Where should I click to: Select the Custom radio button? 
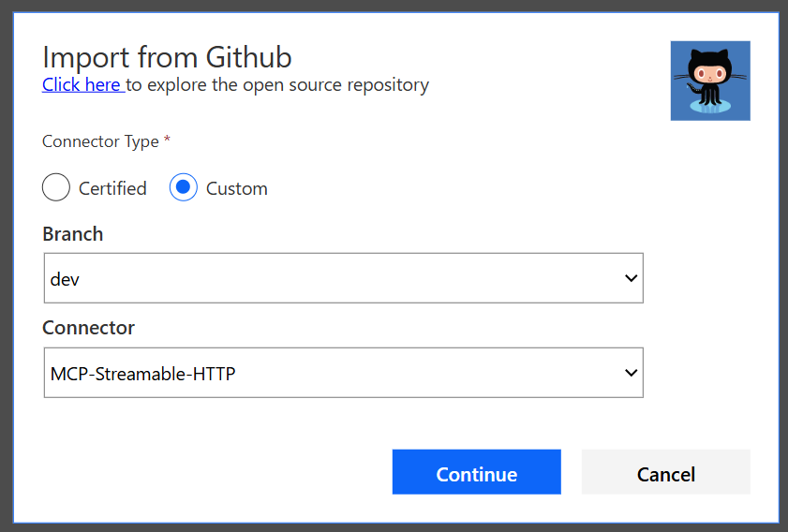[184, 187]
